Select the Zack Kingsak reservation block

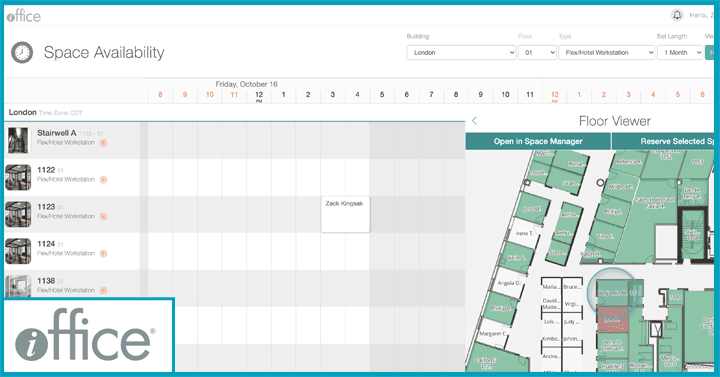(x=345, y=214)
